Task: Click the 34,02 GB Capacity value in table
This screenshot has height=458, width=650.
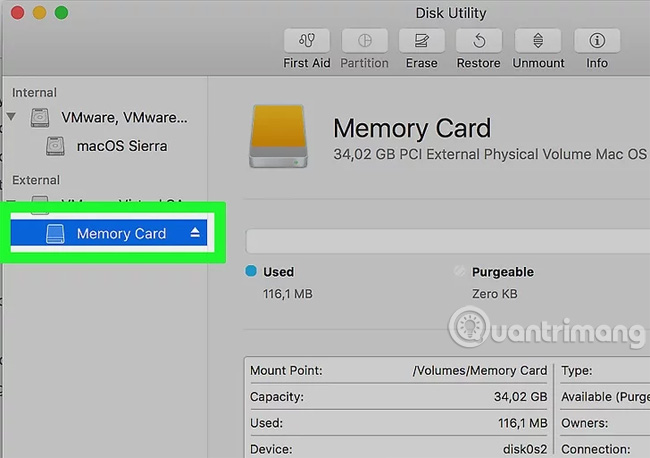Action: tap(521, 397)
